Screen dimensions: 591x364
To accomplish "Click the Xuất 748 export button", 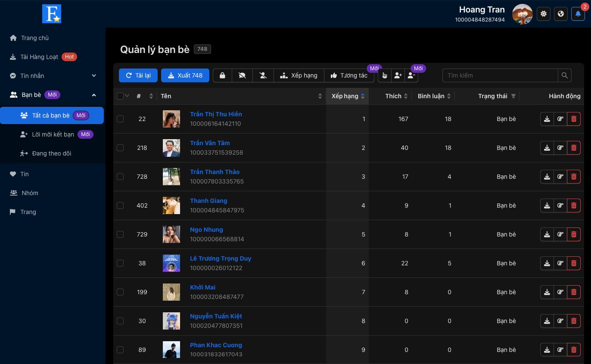I will [185, 75].
